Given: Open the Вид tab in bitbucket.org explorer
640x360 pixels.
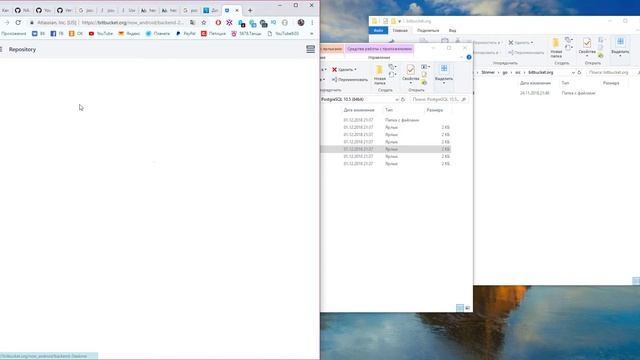Looking at the screenshot, I should (x=452, y=31).
